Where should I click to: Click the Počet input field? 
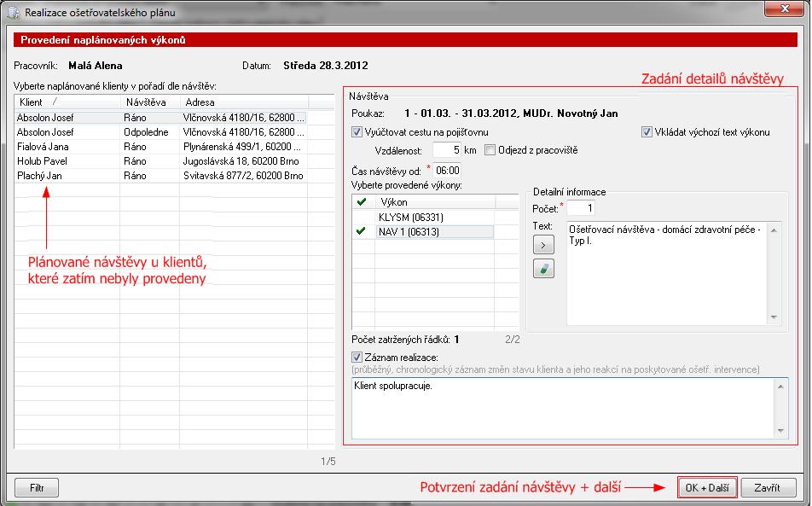click(581, 208)
